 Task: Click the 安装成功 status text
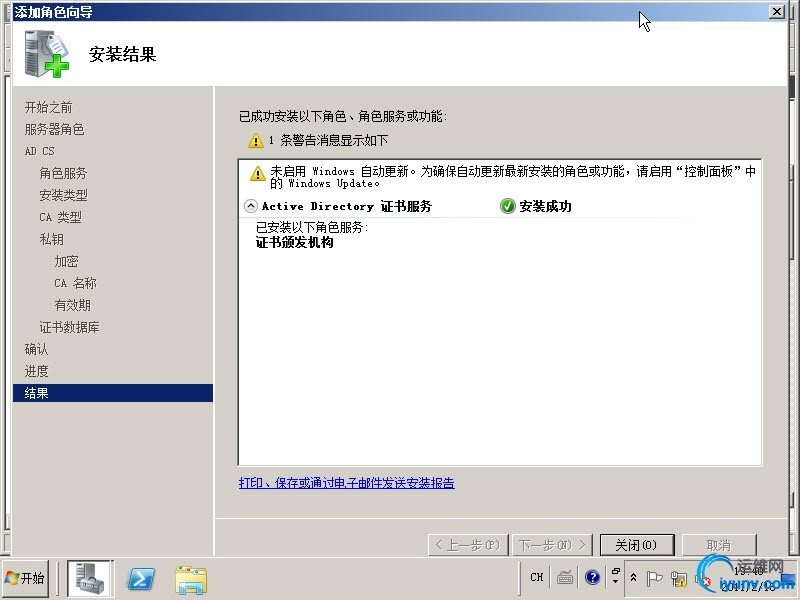tap(545, 206)
